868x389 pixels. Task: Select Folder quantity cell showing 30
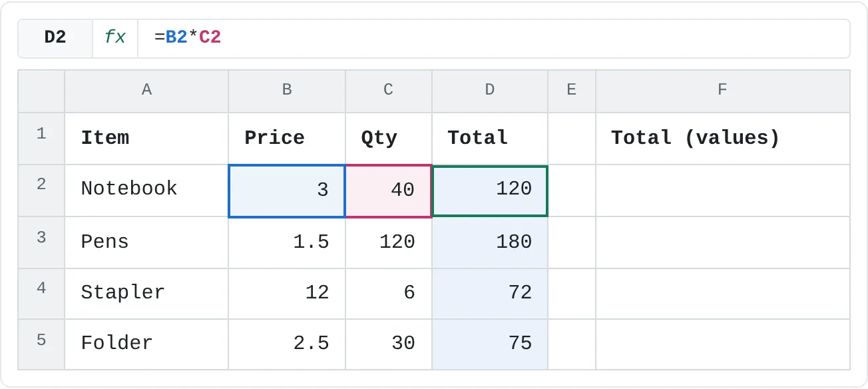(x=389, y=344)
